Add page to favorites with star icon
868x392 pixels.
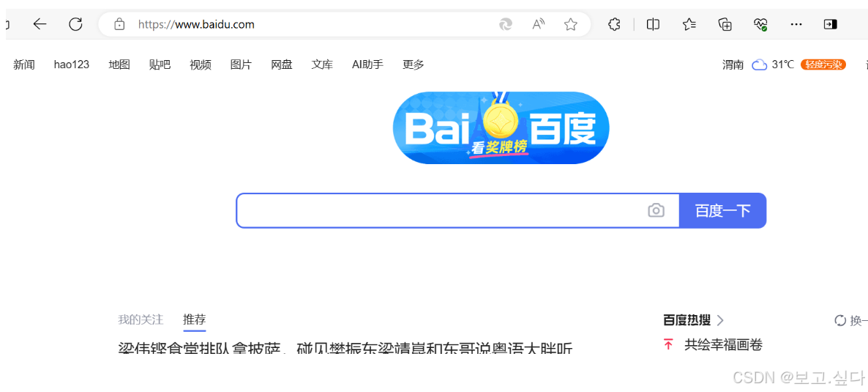[571, 24]
